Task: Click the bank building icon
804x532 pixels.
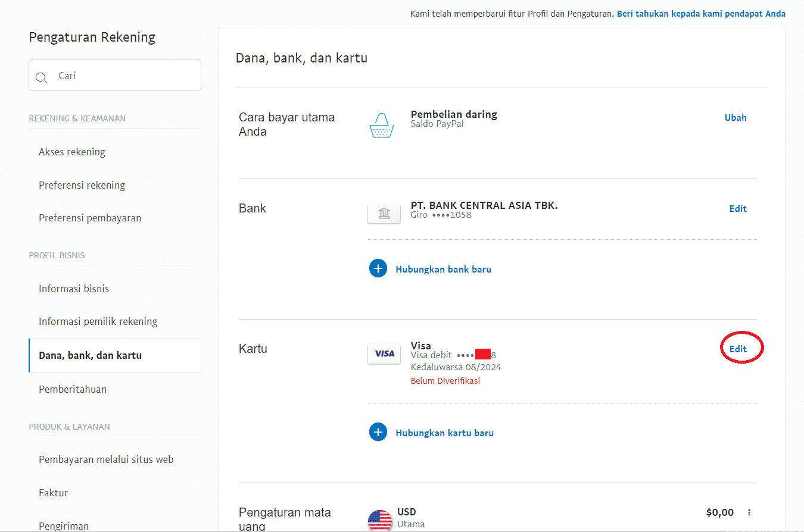Action: tap(384, 214)
